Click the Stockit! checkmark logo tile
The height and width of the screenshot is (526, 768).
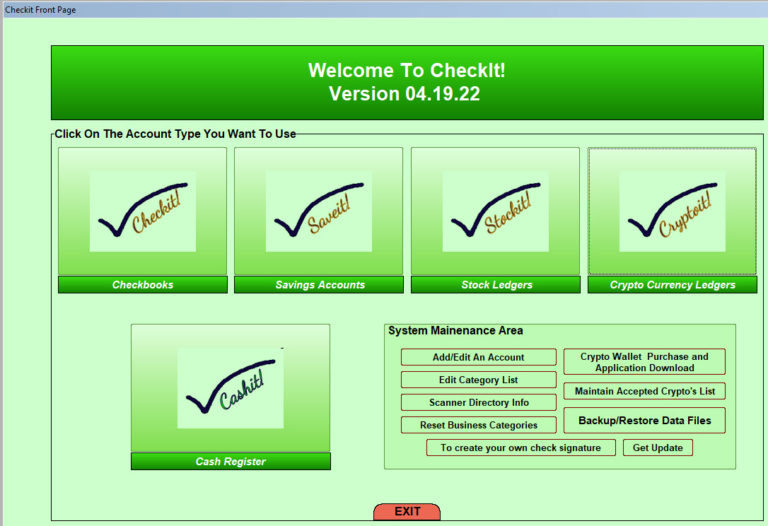click(495, 211)
